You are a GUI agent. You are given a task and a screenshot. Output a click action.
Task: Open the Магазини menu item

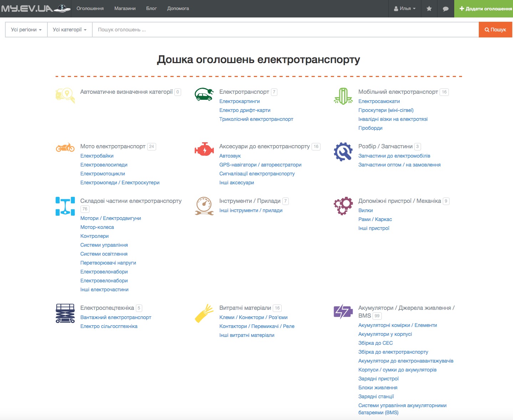125,9
